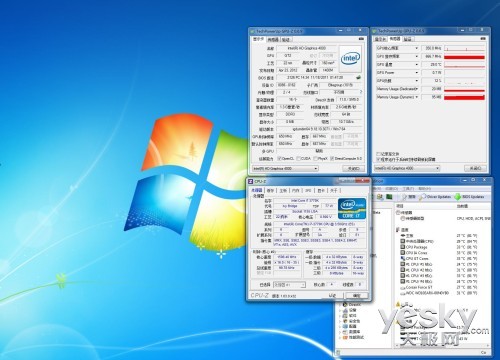The width and height of the screenshot is (500, 360).
Task: Open GPU Power sensor dropdown
Action: click(417, 73)
